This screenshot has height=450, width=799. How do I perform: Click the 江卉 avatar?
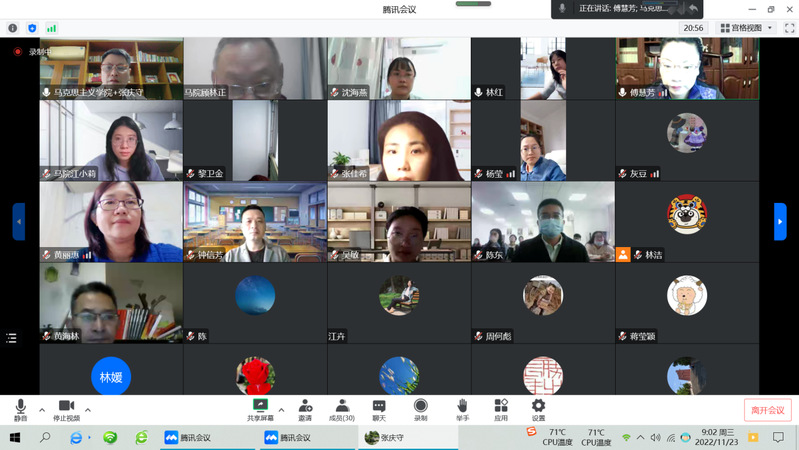click(399, 295)
